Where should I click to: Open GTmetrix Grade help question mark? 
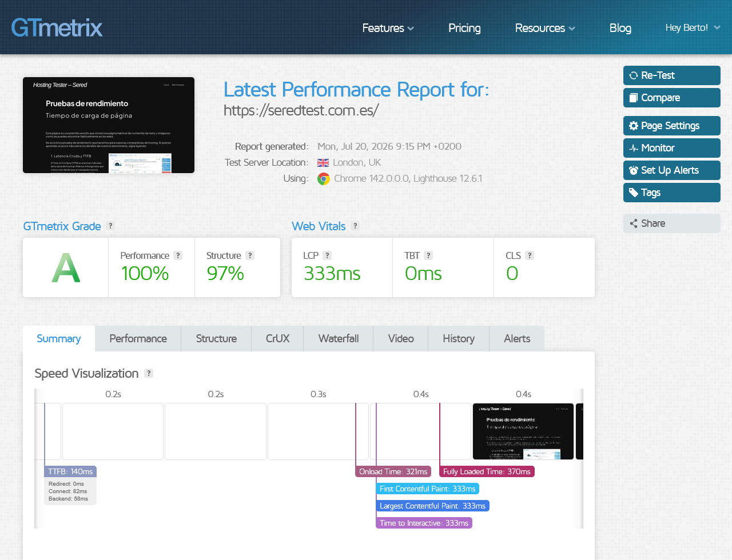110,226
